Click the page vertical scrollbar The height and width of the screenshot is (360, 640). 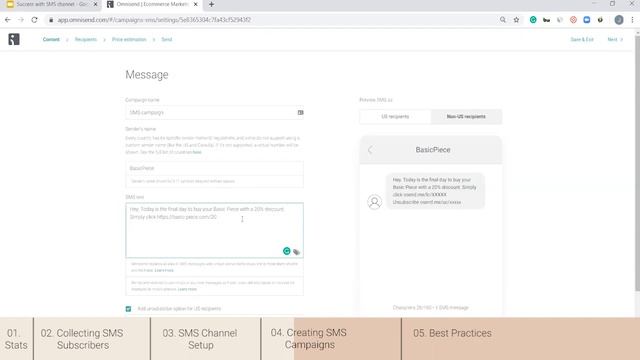(x=637, y=163)
